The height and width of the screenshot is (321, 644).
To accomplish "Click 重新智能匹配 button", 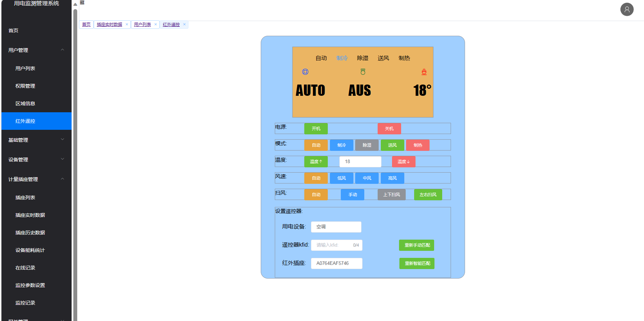I will 417,263.
